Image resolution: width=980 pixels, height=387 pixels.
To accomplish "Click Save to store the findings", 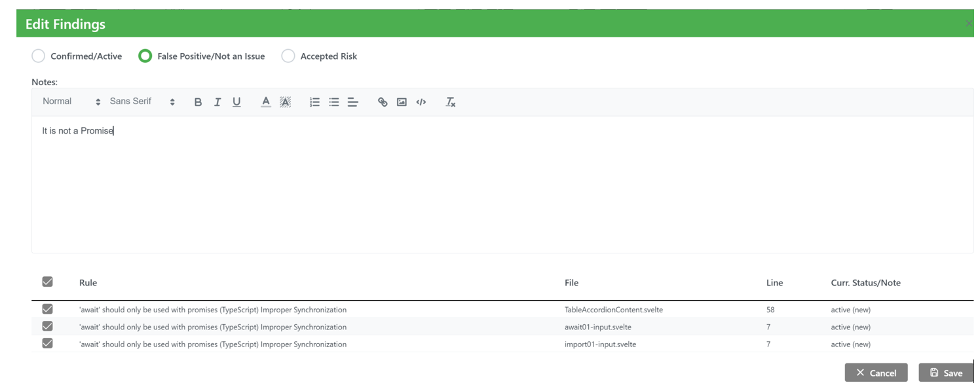I will (945, 373).
